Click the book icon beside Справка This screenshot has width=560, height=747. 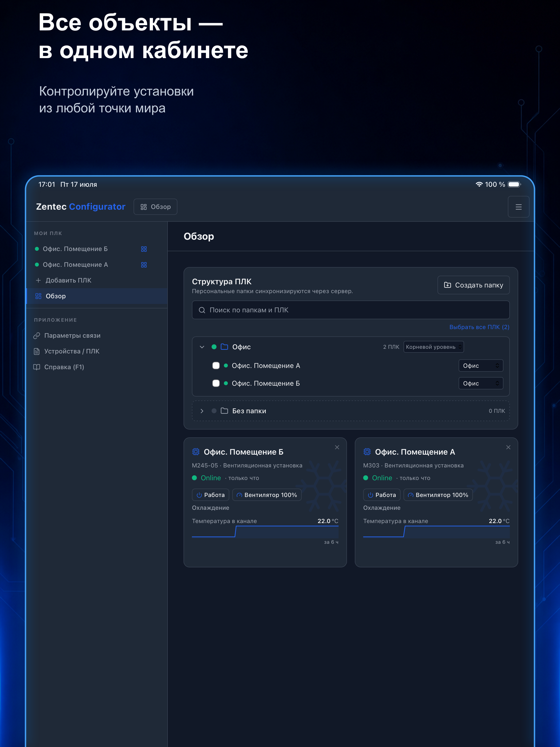37,367
